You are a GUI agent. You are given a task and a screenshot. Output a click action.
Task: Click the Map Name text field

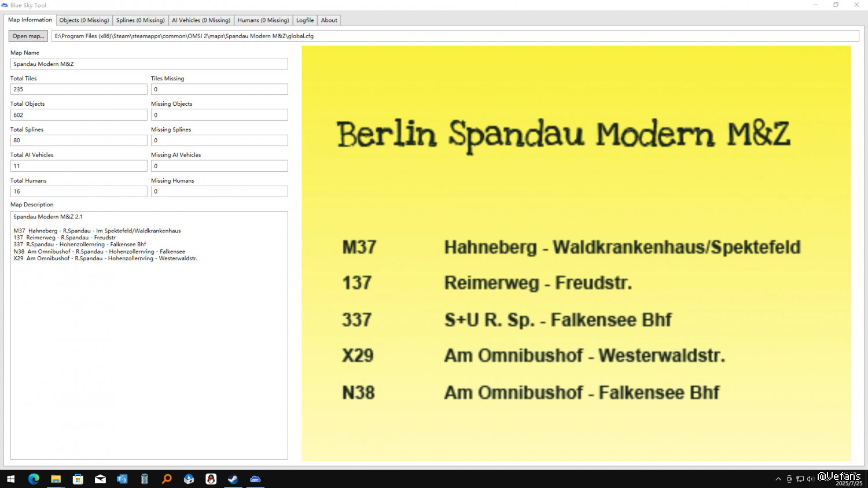[149, 64]
